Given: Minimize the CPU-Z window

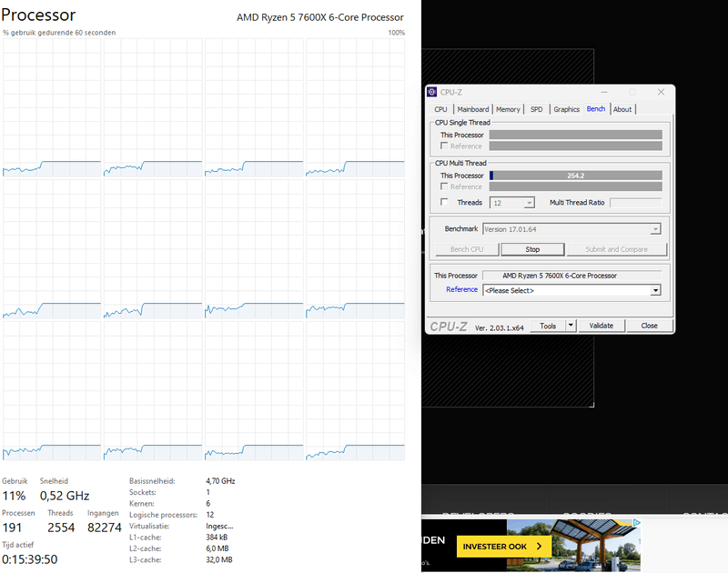Looking at the screenshot, I should pyautogui.click(x=604, y=92).
